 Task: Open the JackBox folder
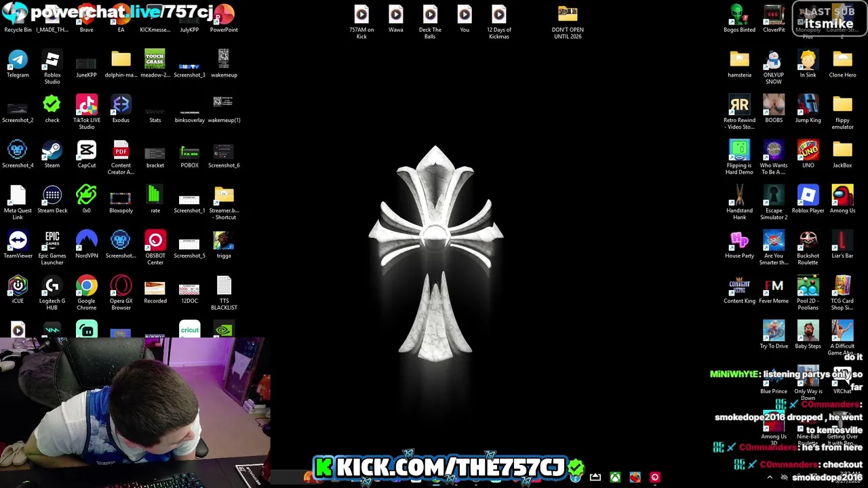click(x=842, y=155)
